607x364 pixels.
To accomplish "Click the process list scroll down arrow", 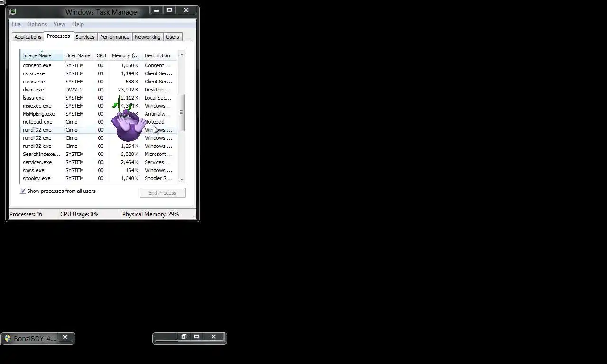I will point(182,180).
